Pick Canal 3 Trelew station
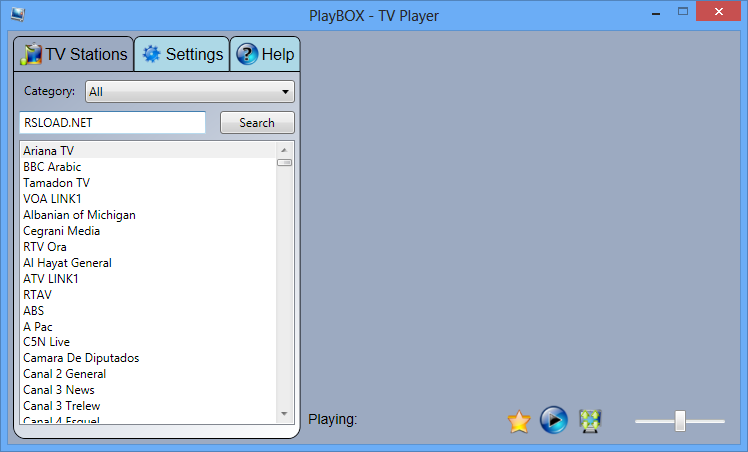The width and height of the screenshot is (748, 452). (148, 406)
